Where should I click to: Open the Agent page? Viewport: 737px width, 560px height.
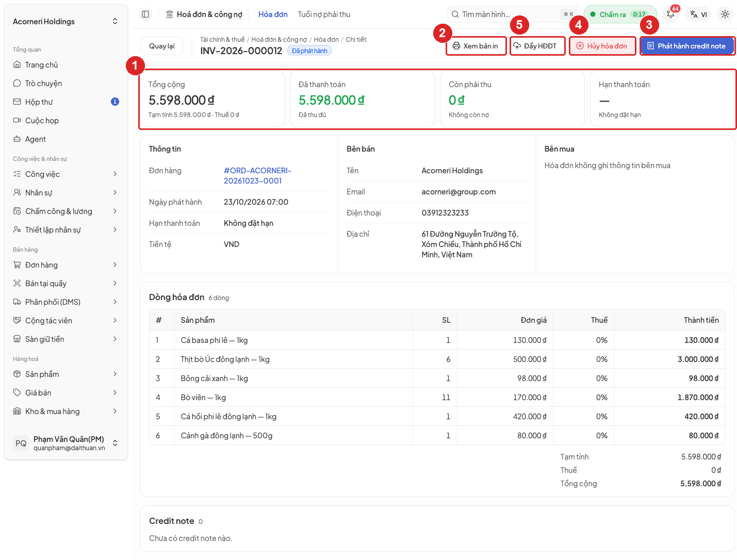[x=66, y=139]
